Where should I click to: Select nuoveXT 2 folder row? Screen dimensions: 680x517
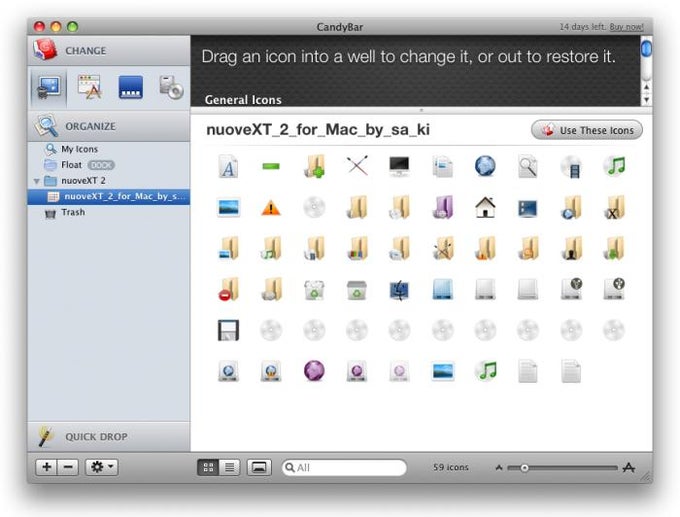[109, 180]
